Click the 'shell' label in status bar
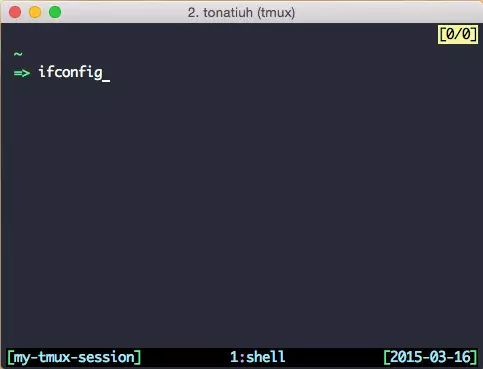 coord(266,357)
